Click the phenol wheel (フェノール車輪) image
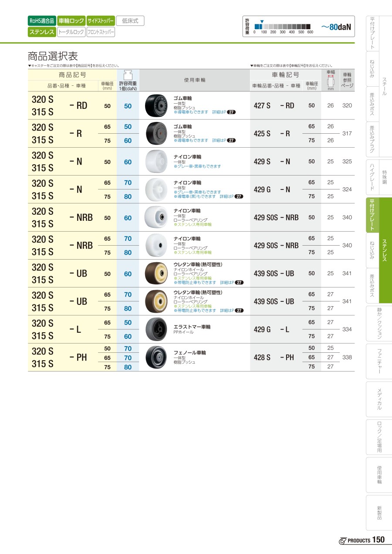The height and width of the screenshot is (554, 392). [x=154, y=357]
